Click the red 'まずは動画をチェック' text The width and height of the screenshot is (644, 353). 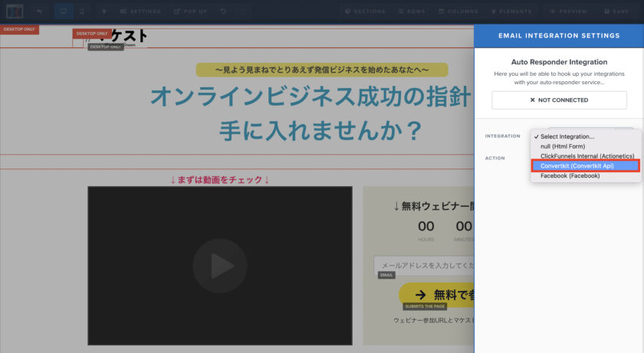point(220,180)
